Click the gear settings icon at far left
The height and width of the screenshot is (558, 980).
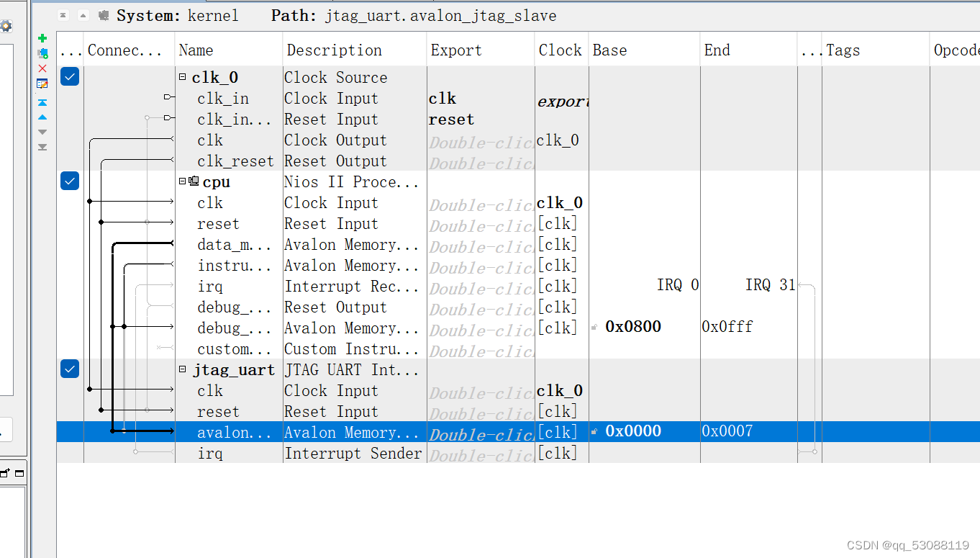point(6,27)
